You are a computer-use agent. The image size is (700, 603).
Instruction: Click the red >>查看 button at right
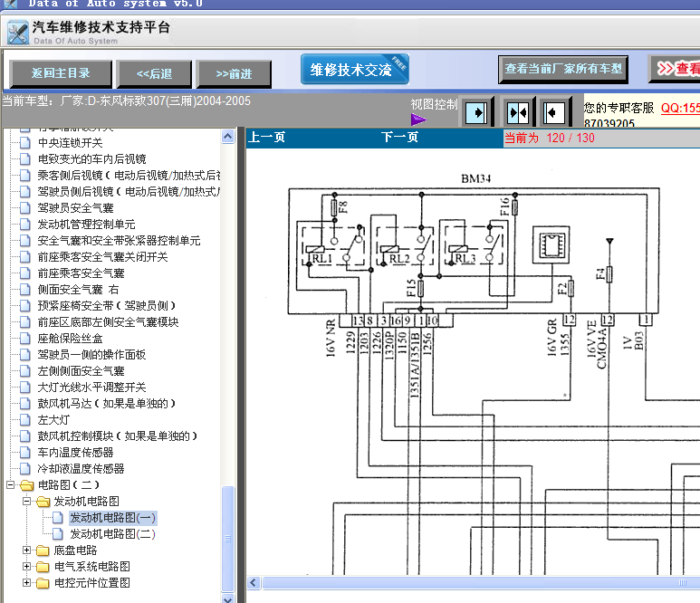(675, 69)
